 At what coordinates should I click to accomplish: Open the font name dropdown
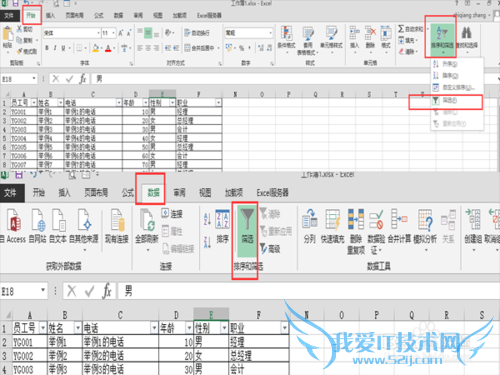[x=98, y=33]
